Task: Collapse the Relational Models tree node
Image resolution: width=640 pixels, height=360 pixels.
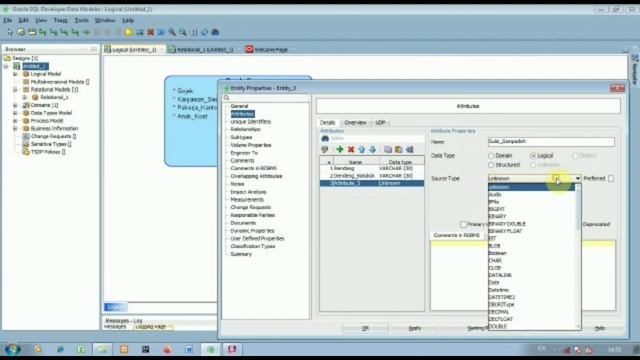Action: [15, 89]
